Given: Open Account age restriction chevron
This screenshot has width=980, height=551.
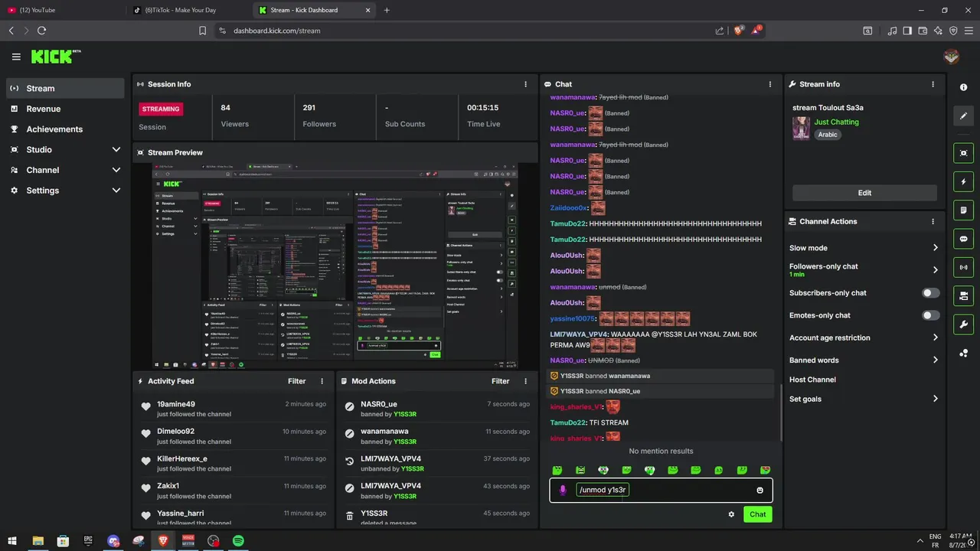Looking at the screenshot, I should [935, 337].
